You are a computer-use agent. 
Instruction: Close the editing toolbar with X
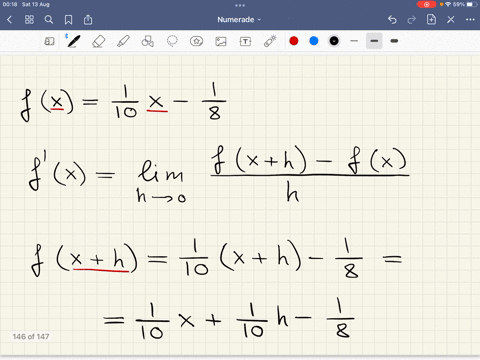pos(451,20)
